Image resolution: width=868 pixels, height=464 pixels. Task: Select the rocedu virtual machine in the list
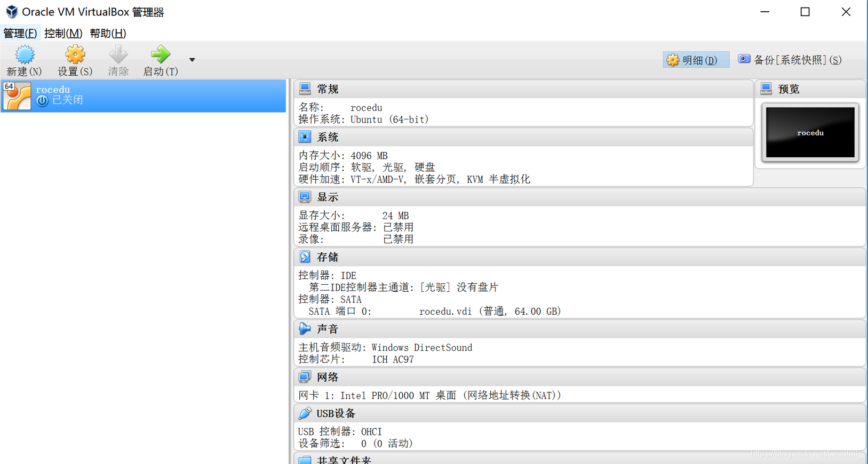(x=144, y=96)
